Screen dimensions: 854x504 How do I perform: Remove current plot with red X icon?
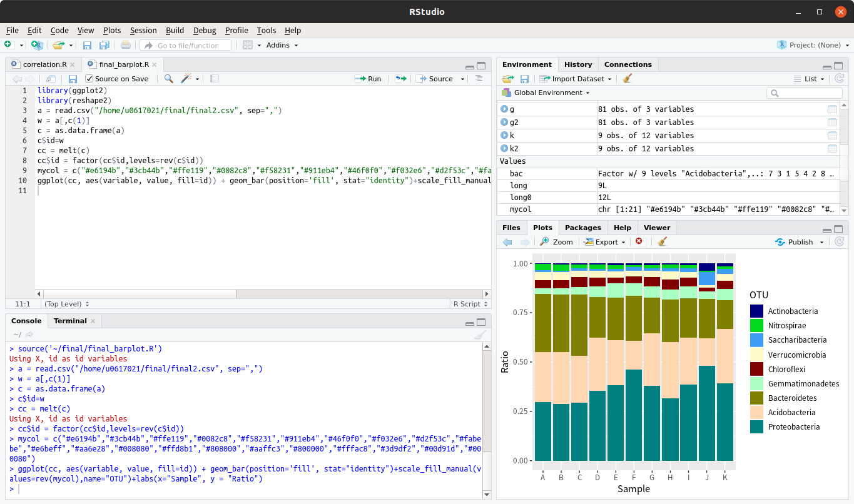pos(639,242)
